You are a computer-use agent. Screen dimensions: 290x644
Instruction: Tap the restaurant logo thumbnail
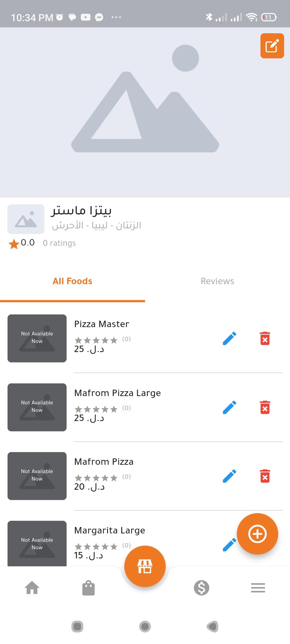click(x=26, y=219)
